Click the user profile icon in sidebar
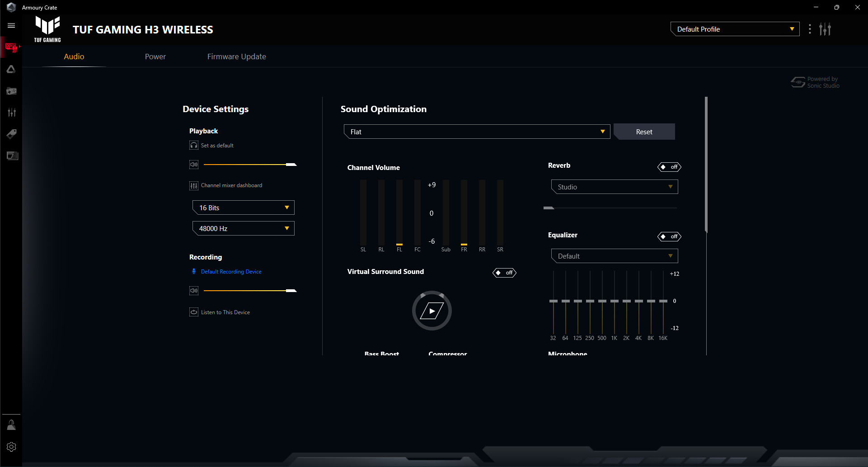868x467 pixels. pyautogui.click(x=11, y=425)
